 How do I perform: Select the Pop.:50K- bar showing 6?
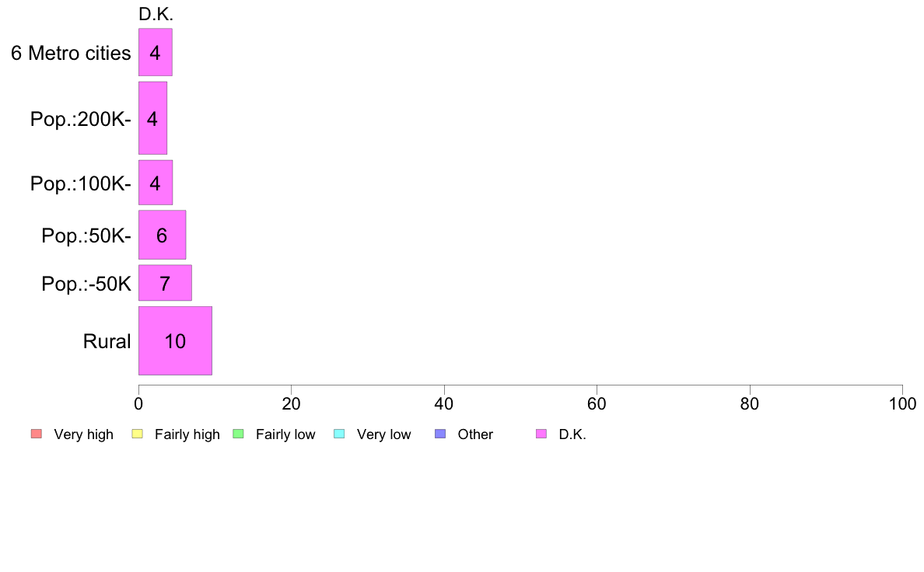162,235
